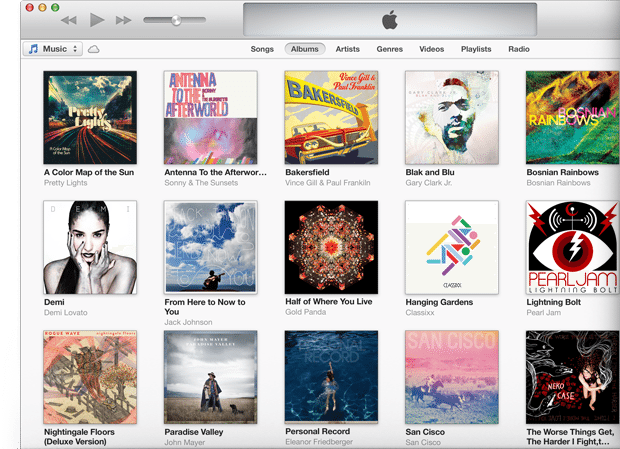Select the Albums tab
This screenshot has width=620, height=449.
[x=305, y=49]
